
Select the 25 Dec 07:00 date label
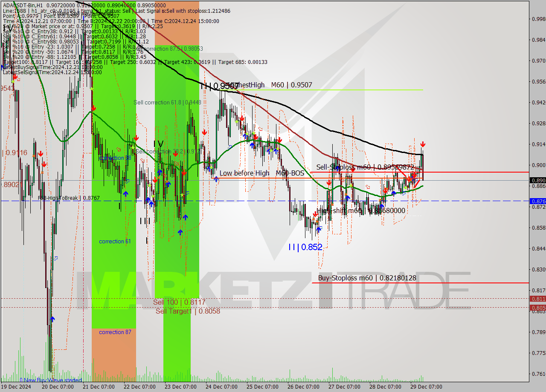tap(262, 387)
